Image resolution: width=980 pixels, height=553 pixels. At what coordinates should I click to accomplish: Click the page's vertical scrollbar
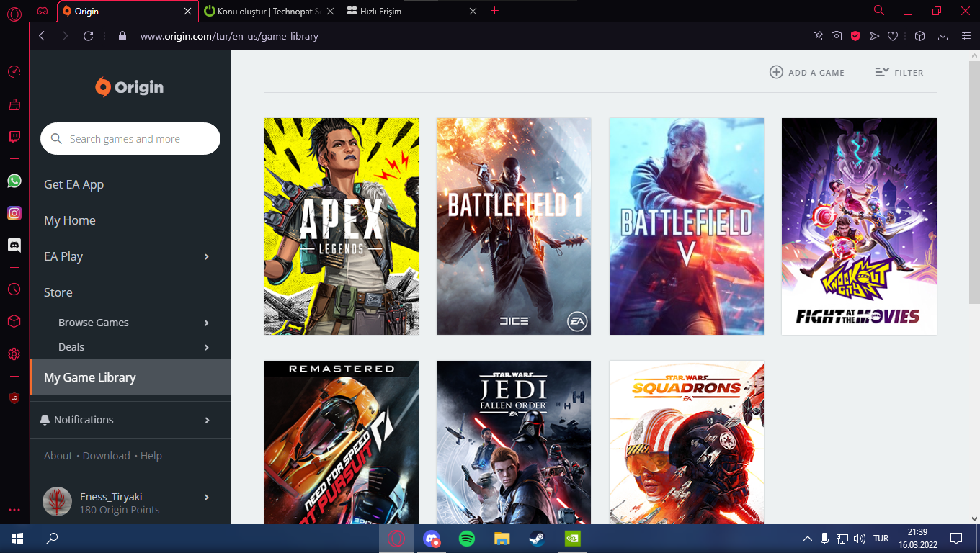(974, 184)
